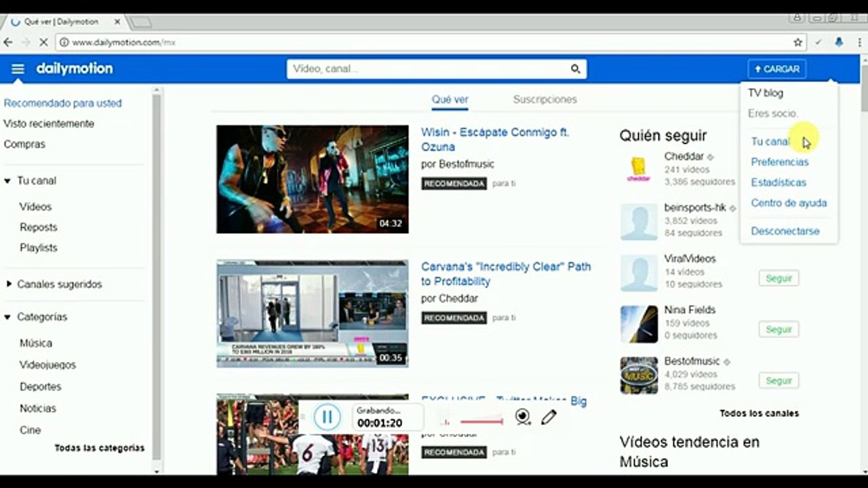Screen dimensions: 868x488
Task: Click the search magnifier icon
Action: tap(575, 69)
